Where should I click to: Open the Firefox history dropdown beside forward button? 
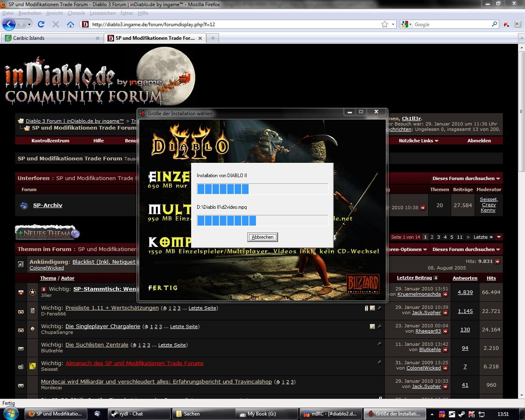pyautogui.click(x=29, y=24)
